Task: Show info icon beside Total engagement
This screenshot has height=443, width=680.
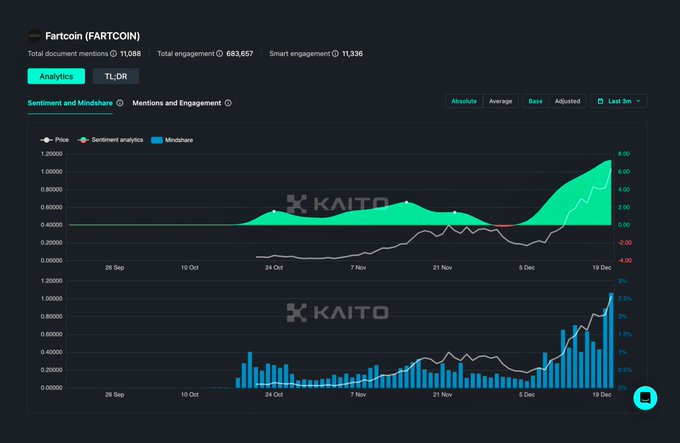Action: (219, 54)
